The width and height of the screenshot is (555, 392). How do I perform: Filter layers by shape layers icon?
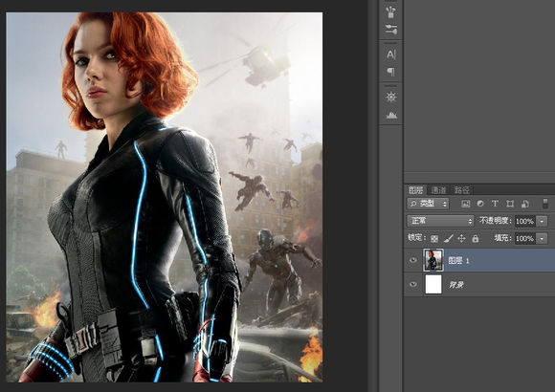tap(510, 204)
